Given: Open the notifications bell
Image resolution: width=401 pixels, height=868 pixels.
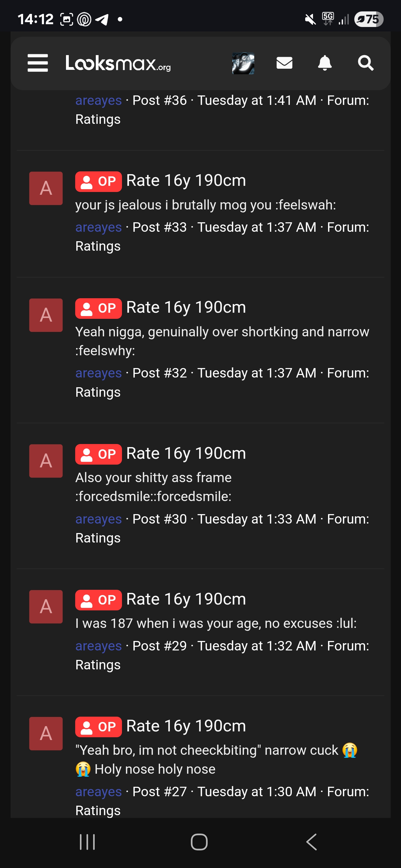Looking at the screenshot, I should click(x=325, y=63).
